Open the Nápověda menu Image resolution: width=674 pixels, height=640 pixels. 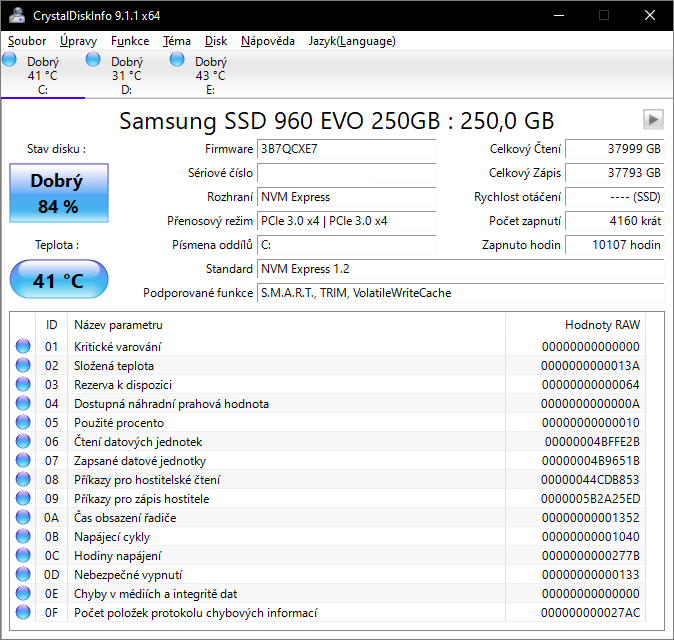(x=268, y=41)
